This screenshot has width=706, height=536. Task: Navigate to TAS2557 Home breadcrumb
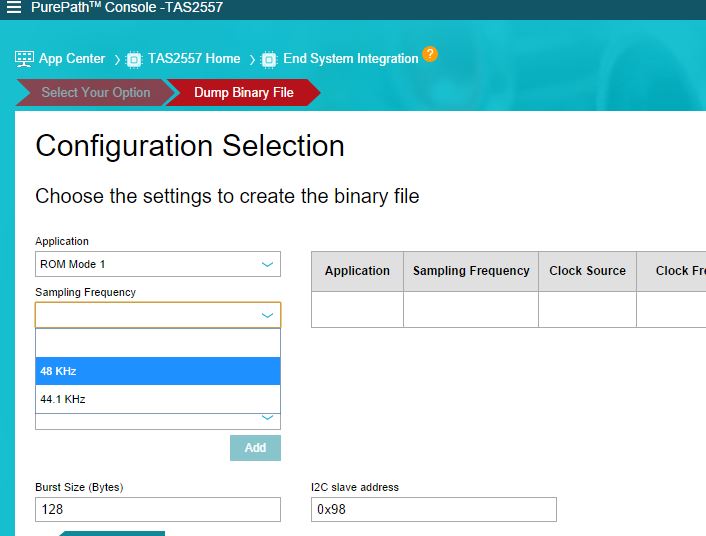[x=194, y=59]
